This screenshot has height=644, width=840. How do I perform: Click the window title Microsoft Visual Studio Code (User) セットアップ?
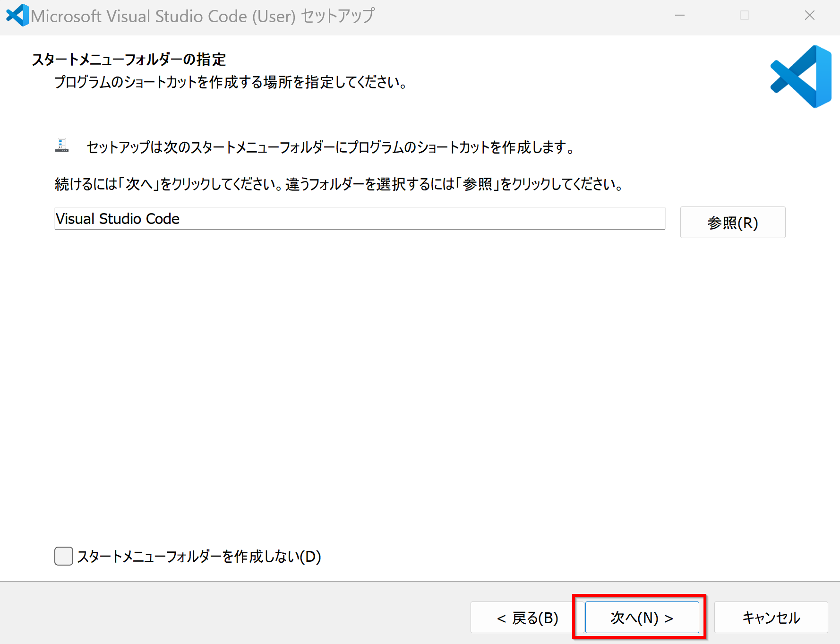[203, 16]
